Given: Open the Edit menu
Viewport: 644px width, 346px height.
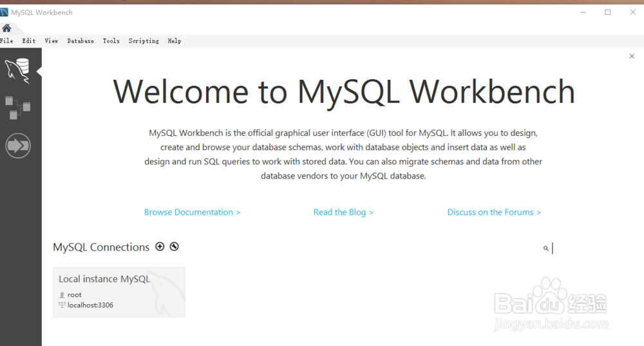Looking at the screenshot, I should point(29,41).
